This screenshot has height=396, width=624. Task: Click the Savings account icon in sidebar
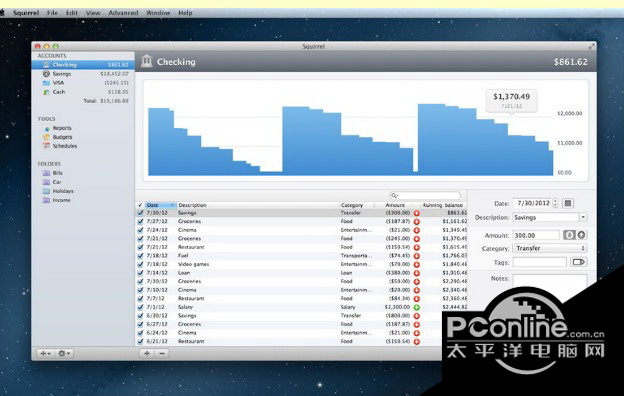click(x=46, y=74)
